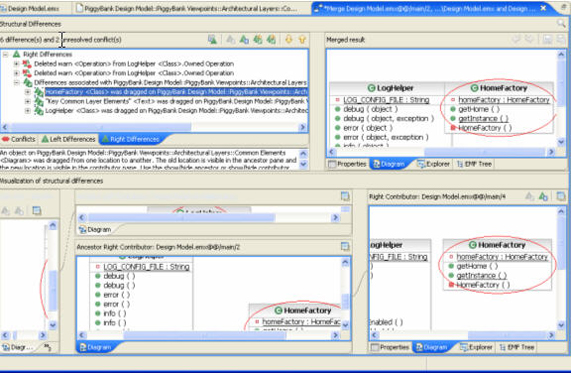Click the last icon in Merged result toolbar
Screen dimensions: 572x374
[561, 39]
